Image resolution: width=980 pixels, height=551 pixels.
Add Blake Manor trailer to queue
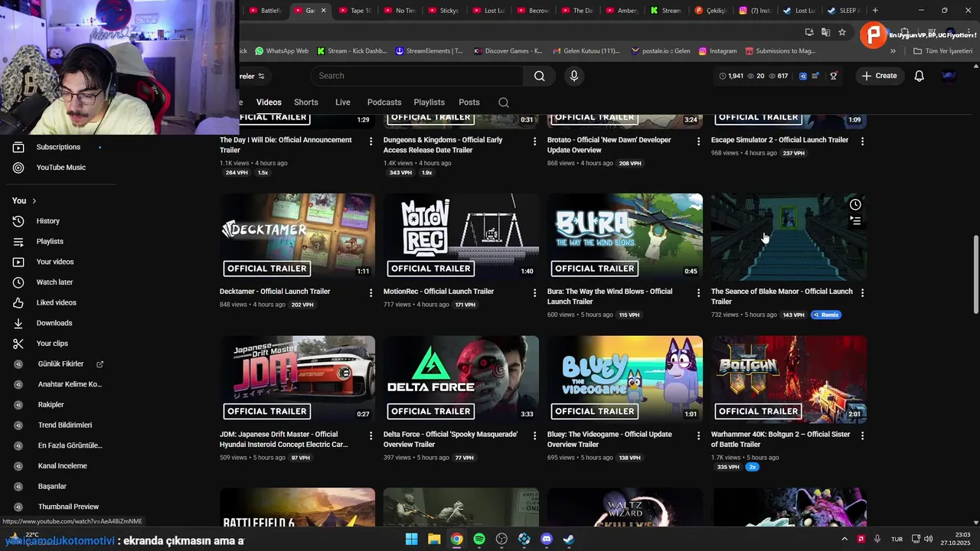pyautogui.click(x=855, y=221)
